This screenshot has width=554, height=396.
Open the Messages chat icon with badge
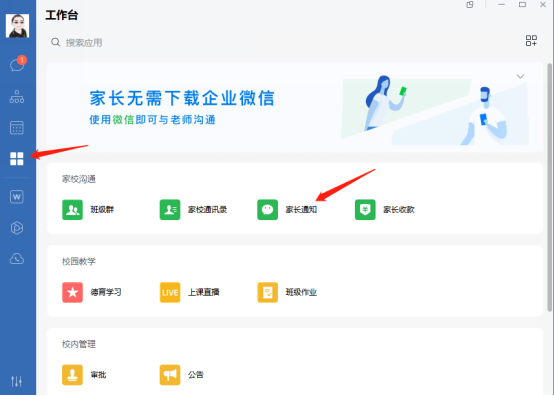18,64
